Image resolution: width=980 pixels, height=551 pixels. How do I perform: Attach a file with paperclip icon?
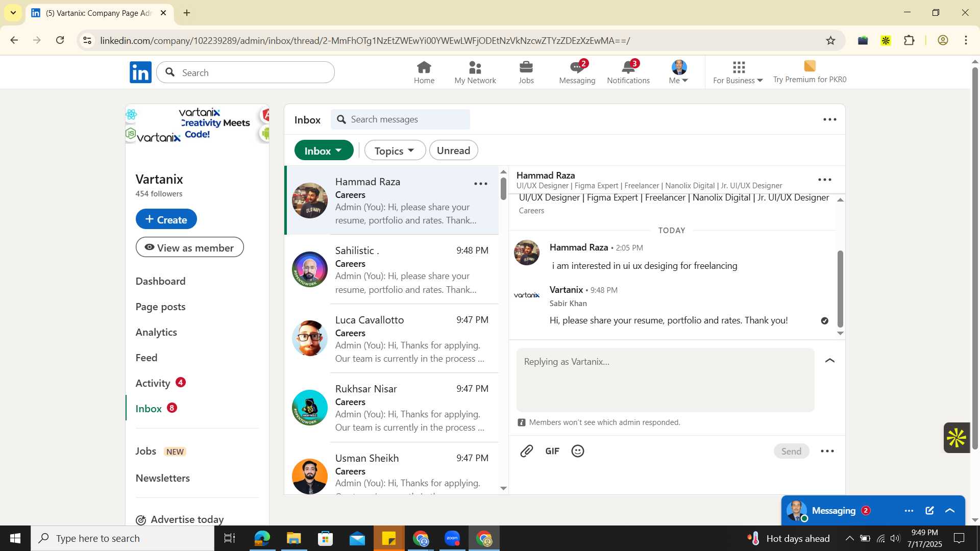[x=527, y=451]
